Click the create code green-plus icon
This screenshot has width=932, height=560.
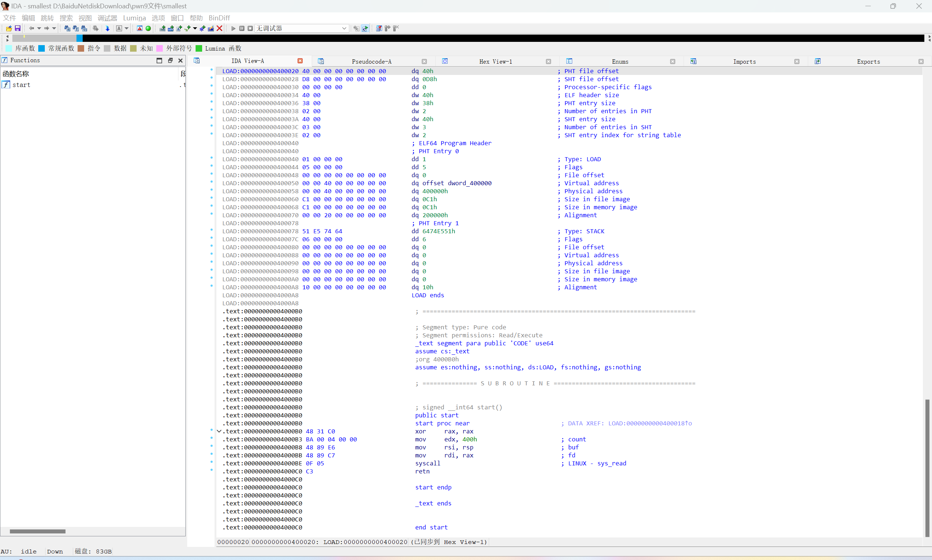point(162,28)
